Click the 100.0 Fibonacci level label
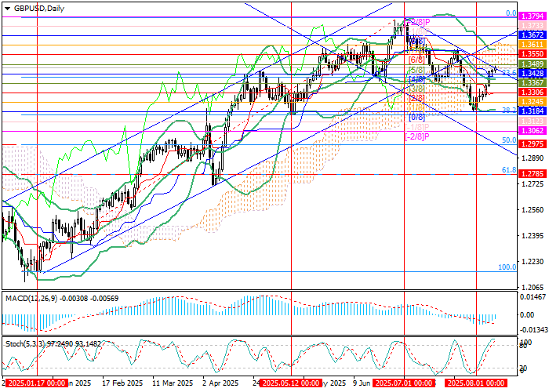This screenshot has width=549, height=392. [507, 267]
